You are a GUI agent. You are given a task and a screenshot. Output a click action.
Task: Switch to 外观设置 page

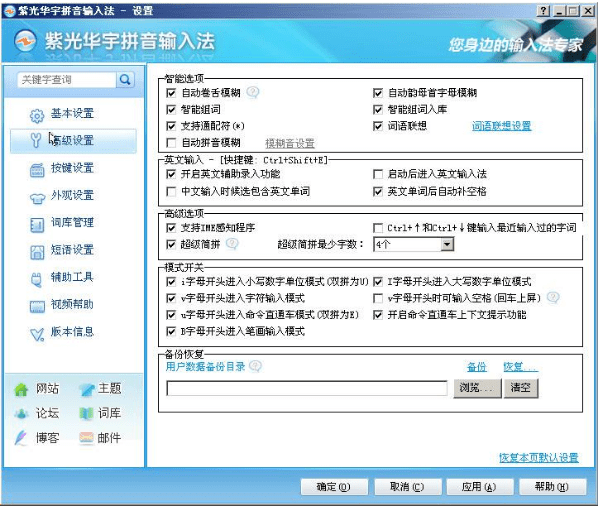click(x=72, y=196)
